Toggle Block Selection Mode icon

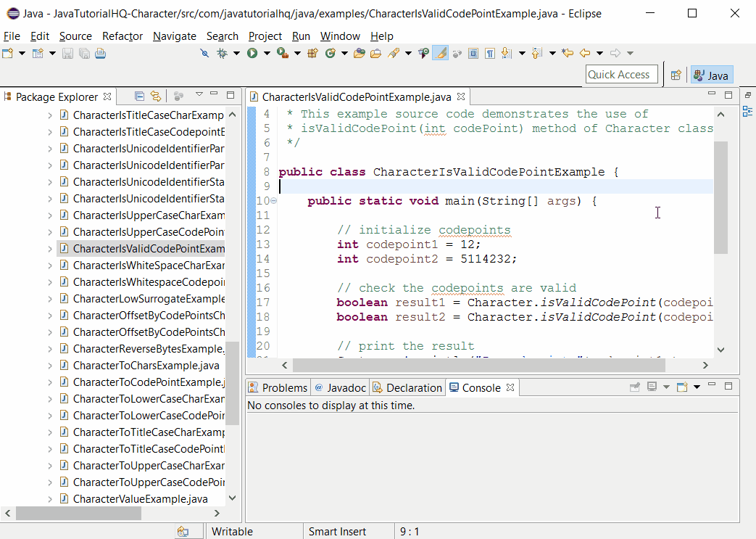click(473, 53)
